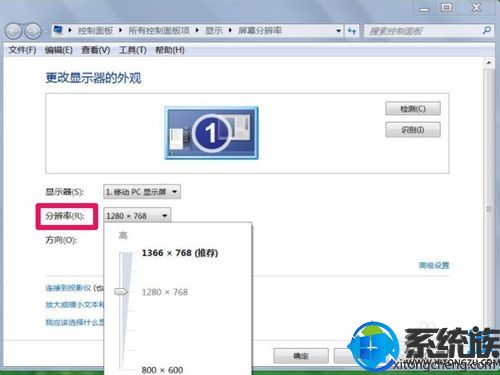
Task: Click the scroll up arrow of window scrollbar
Action: [x=489, y=63]
